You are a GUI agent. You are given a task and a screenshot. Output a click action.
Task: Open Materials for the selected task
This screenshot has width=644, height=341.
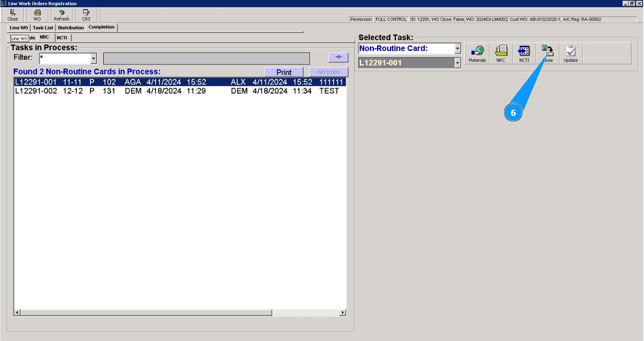pos(477,54)
